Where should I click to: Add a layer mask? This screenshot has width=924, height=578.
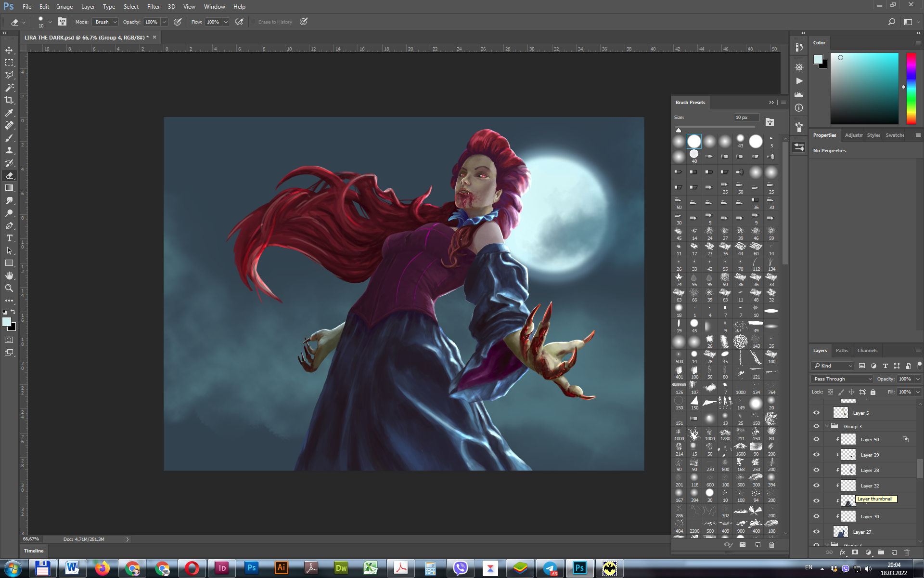[x=855, y=552]
